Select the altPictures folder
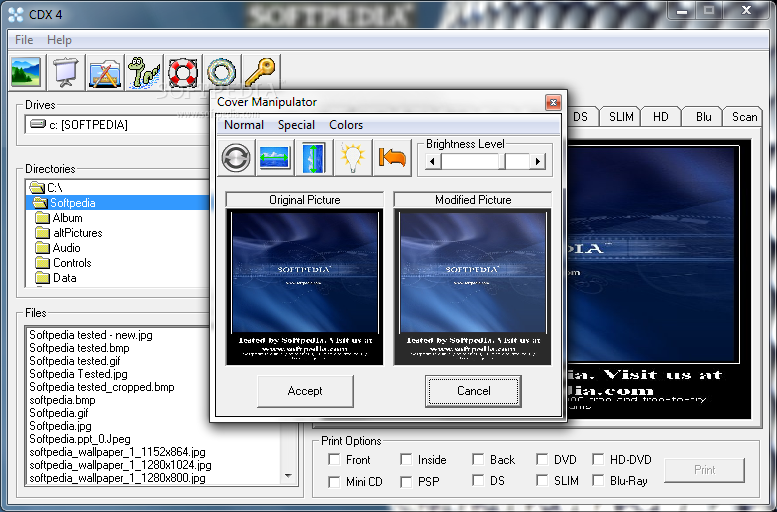 pyautogui.click(x=77, y=233)
